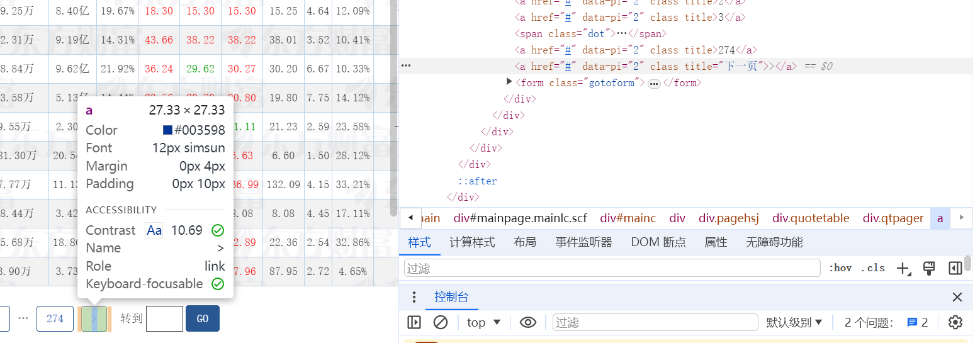
Task: Select the DOM anchor node containing 274
Action: (636, 50)
